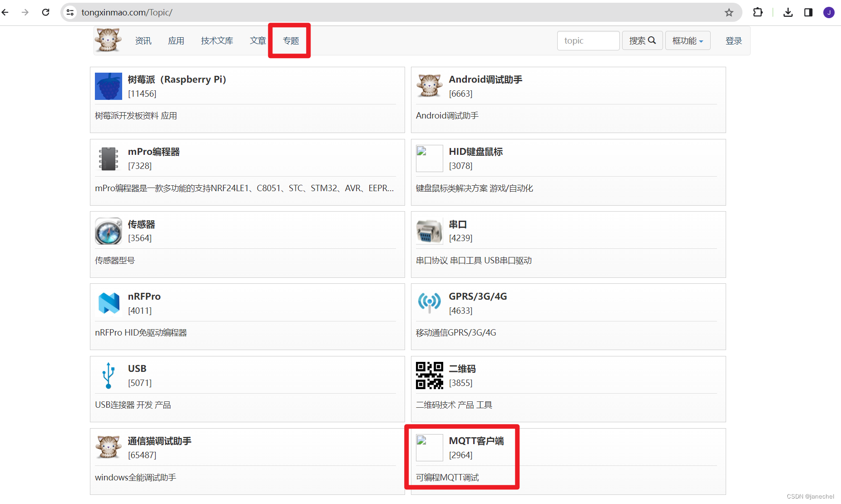Open USB topic title
Screen dimensions: 841x504
pyautogui.click(x=137, y=369)
